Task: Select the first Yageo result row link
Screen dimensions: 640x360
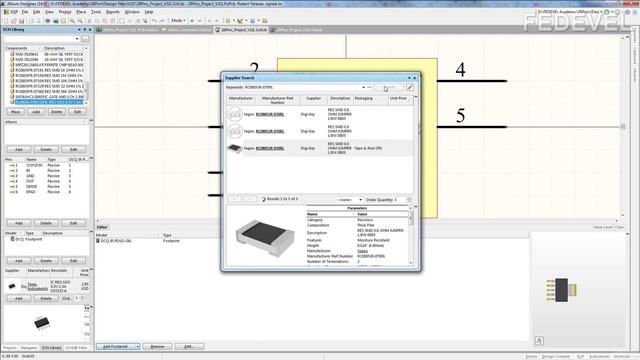Action: [x=270, y=115]
